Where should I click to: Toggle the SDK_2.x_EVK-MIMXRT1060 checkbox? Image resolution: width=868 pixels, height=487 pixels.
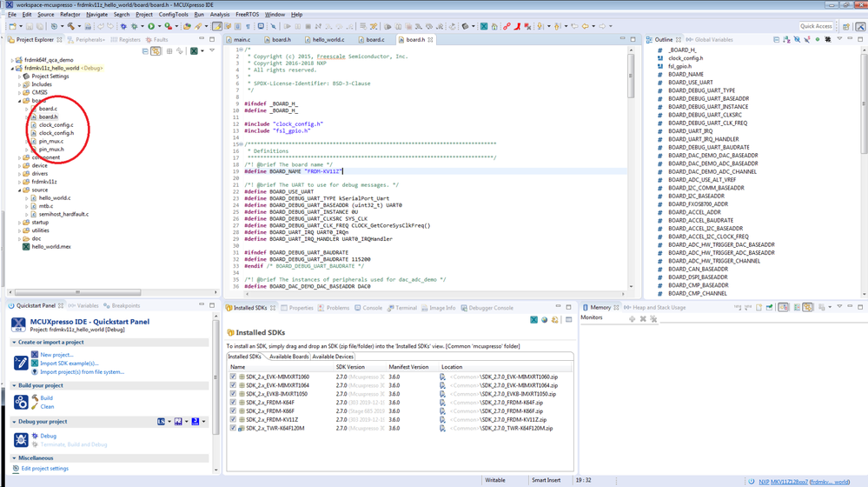tap(233, 377)
